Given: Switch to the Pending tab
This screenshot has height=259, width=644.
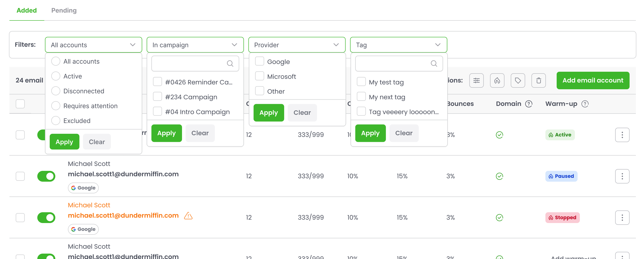Looking at the screenshot, I should pos(64,11).
